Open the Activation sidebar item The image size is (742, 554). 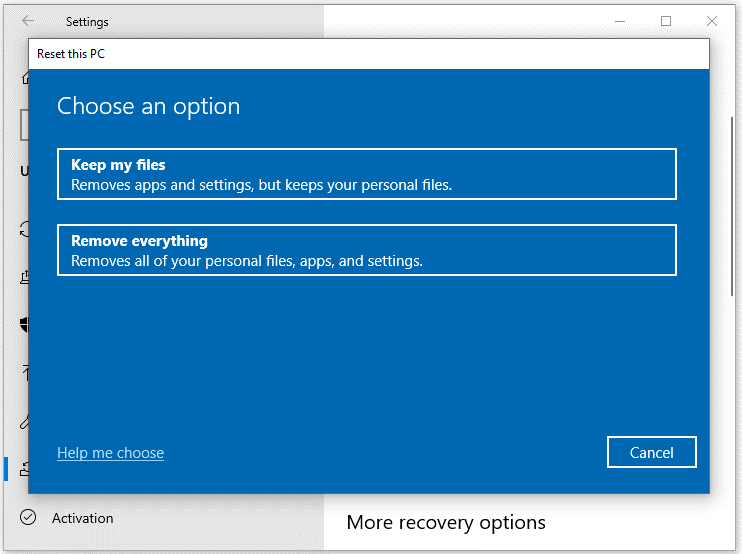coord(82,518)
